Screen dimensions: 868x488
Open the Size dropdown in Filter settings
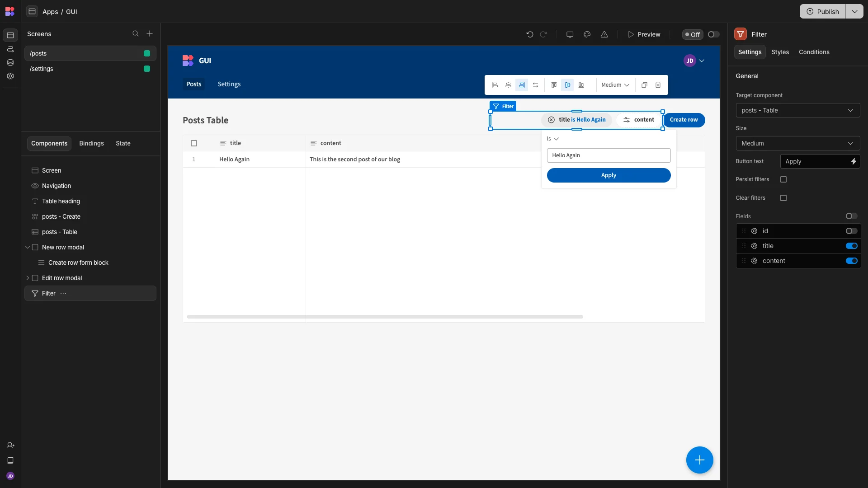[x=797, y=144]
